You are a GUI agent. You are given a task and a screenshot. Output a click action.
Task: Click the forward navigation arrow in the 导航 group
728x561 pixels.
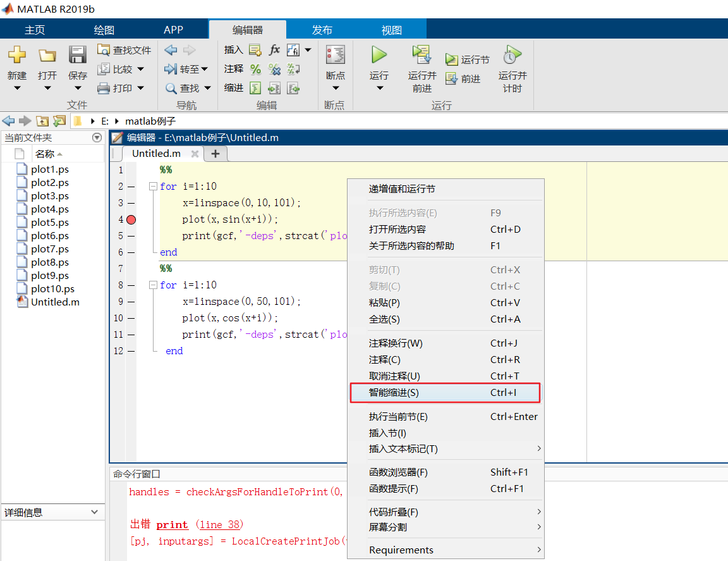(x=189, y=50)
